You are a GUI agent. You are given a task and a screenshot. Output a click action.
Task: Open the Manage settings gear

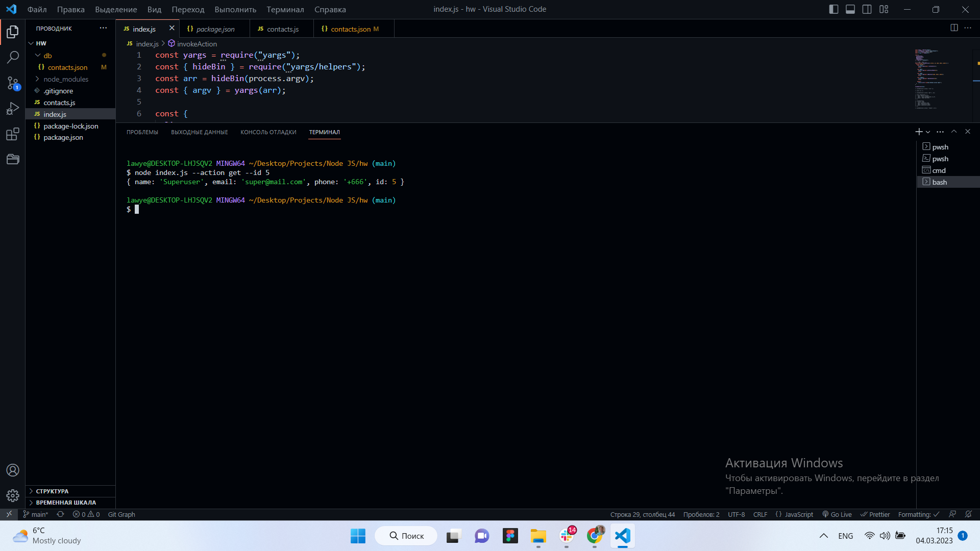pyautogui.click(x=13, y=495)
